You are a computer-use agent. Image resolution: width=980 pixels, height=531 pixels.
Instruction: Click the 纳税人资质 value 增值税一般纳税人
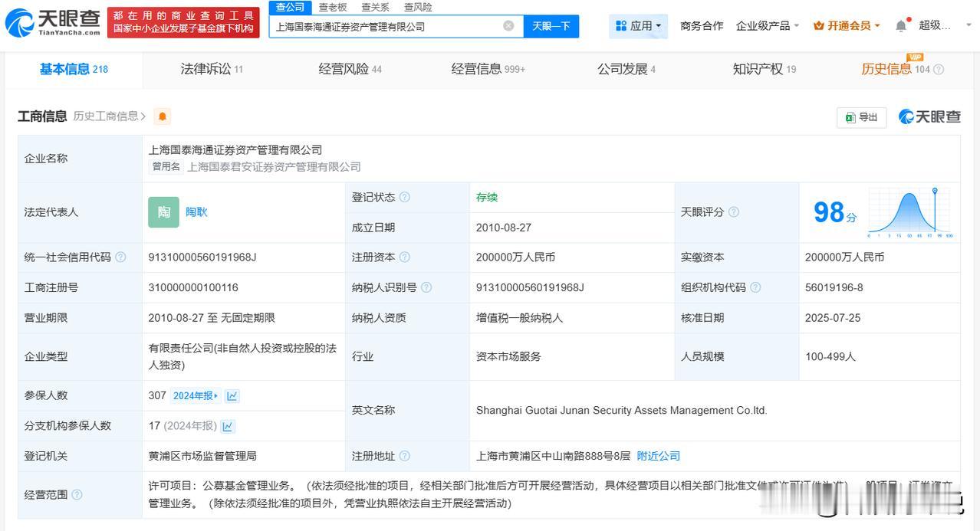click(519, 318)
